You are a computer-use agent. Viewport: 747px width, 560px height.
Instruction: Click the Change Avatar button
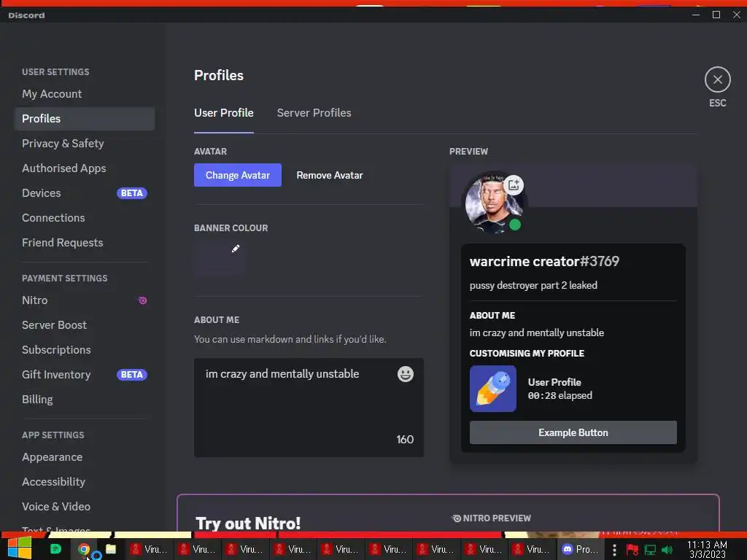pos(238,175)
